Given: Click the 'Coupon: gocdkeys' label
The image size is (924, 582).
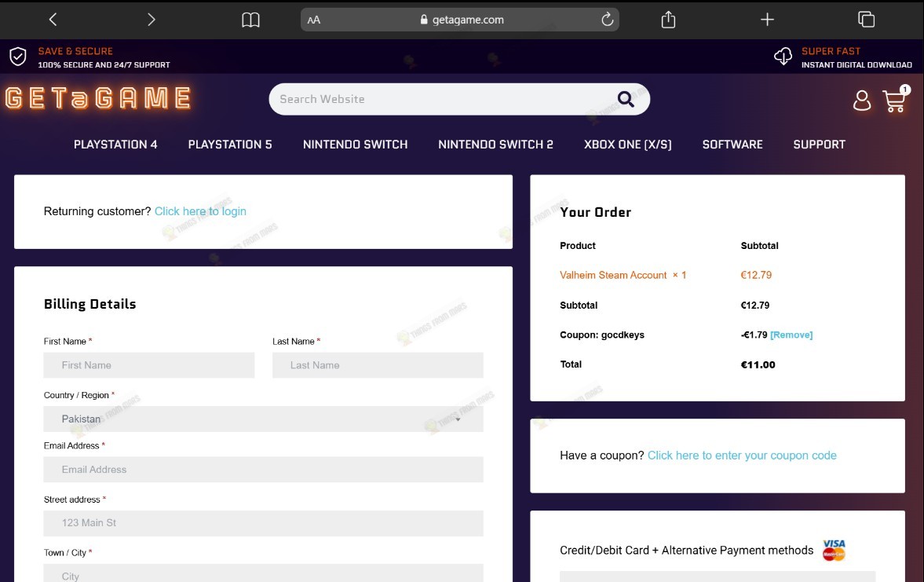Looking at the screenshot, I should (601, 335).
